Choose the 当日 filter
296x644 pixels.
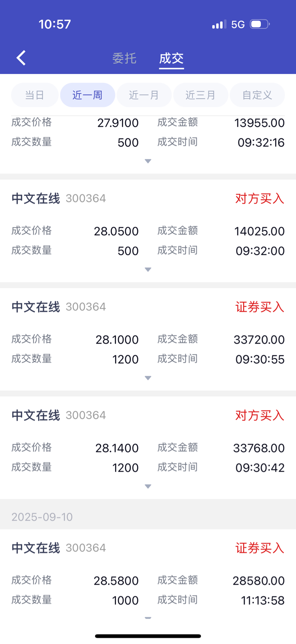coord(35,95)
